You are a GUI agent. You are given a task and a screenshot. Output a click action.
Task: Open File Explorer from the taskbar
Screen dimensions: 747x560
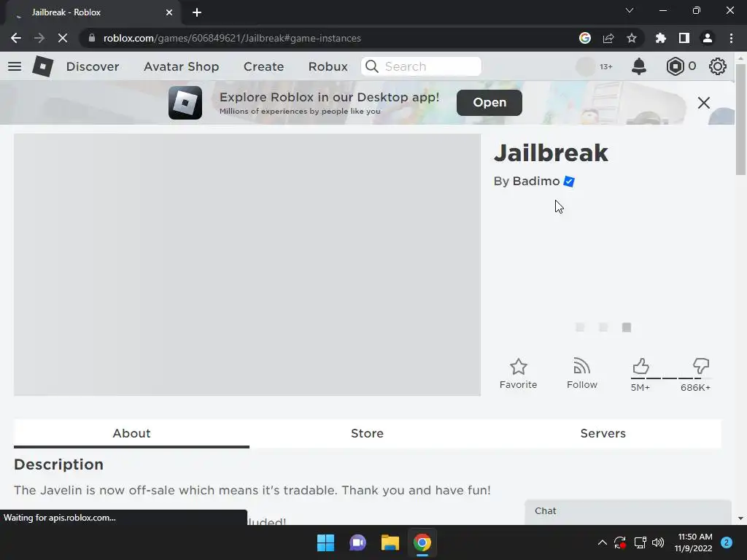point(390,542)
